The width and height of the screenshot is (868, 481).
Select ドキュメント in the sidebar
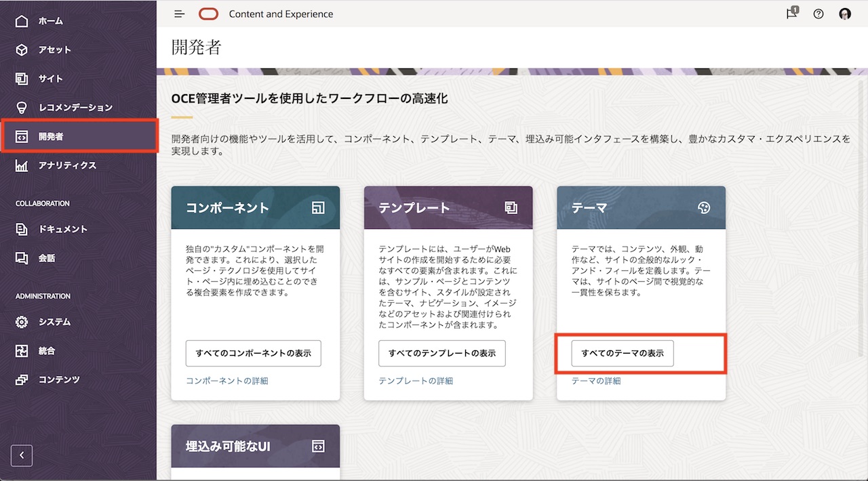62,229
